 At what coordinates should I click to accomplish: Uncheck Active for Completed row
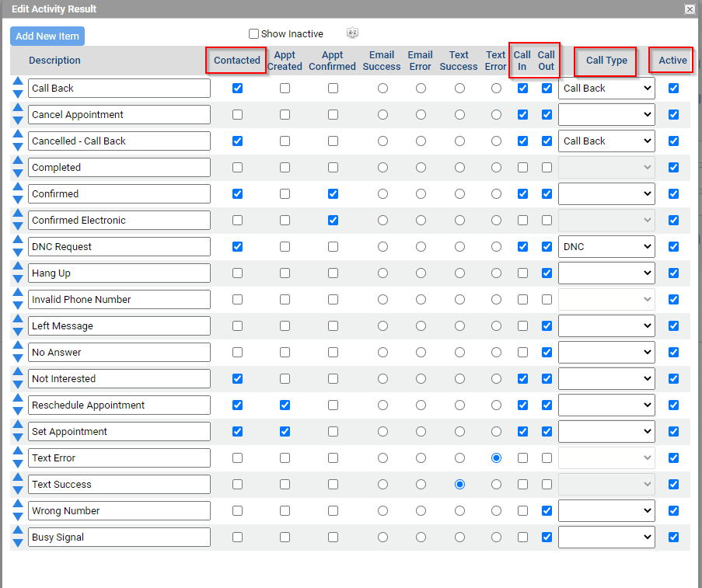[x=673, y=167]
